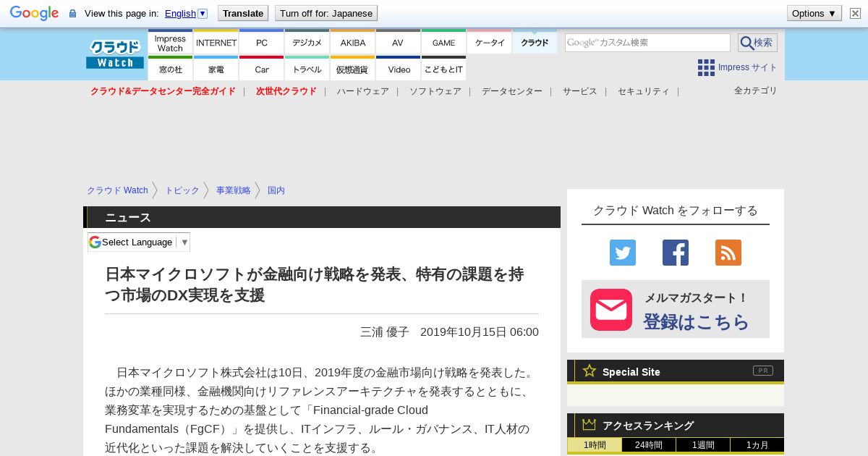Click the Impress サイト link
The image size is (868, 456).
(x=747, y=67)
